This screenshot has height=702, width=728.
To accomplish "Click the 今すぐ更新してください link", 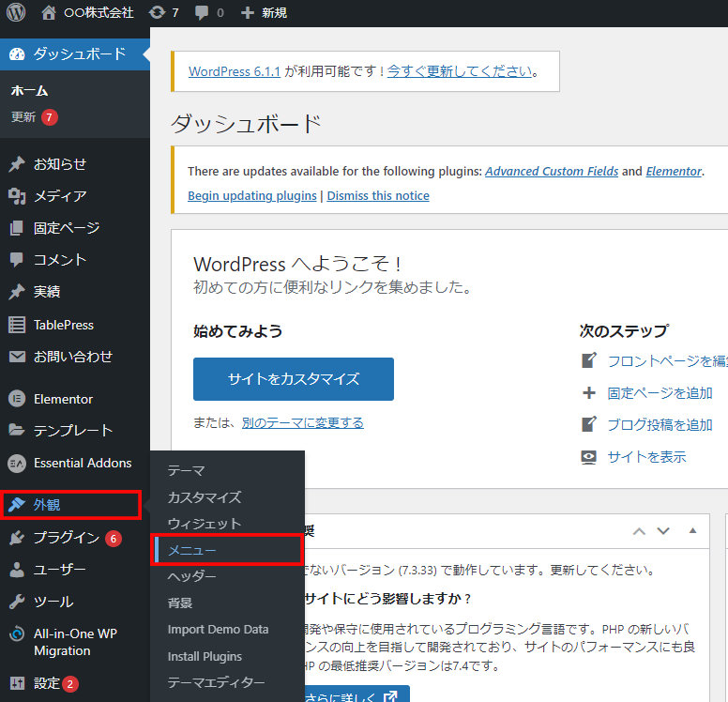I will [460, 71].
